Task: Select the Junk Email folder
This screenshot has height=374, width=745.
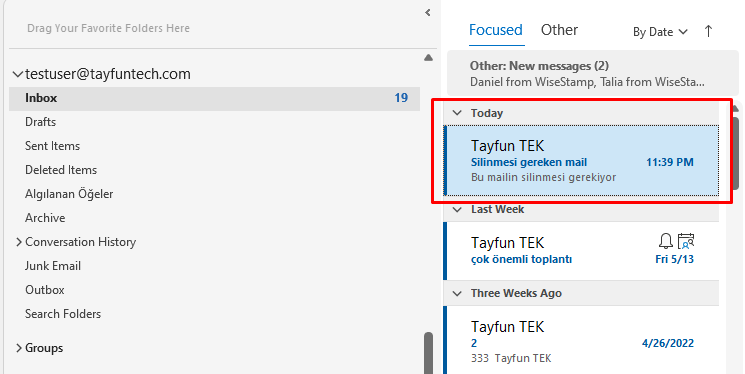Action: [x=53, y=266]
